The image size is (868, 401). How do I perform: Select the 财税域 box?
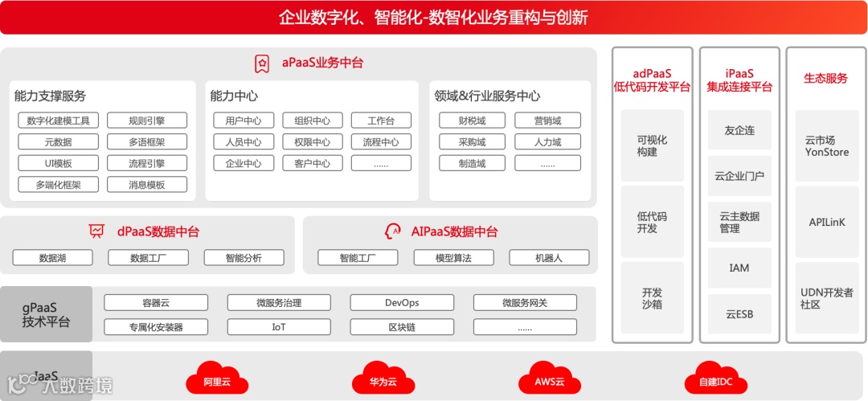(x=473, y=121)
